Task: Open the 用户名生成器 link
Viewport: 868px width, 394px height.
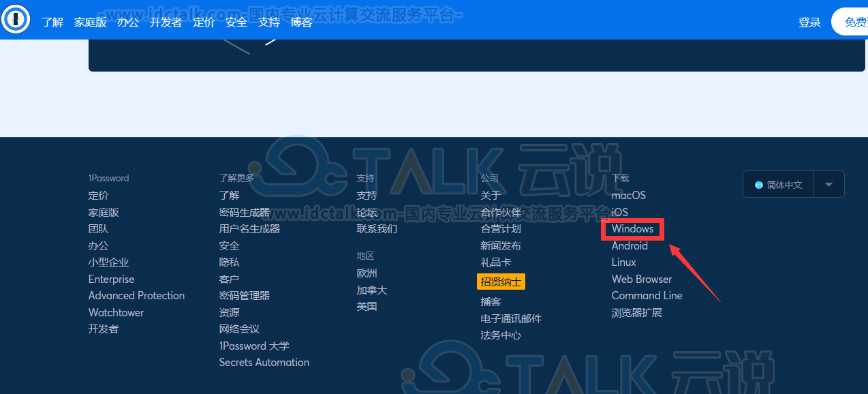Action: point(249,229)
